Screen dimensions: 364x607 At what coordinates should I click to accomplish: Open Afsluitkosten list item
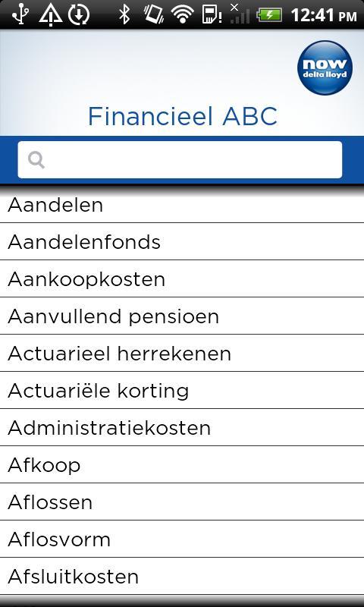(x=182, y=576)
